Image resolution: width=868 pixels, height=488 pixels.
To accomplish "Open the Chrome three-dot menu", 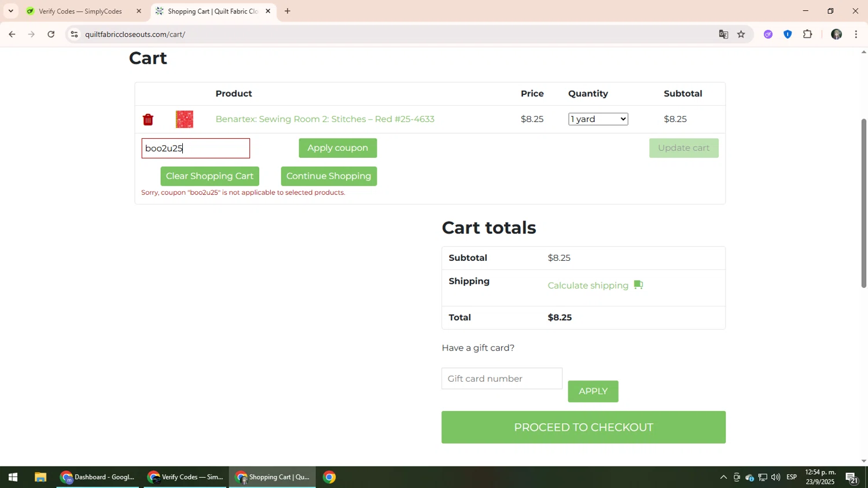I will coord(856,35).
